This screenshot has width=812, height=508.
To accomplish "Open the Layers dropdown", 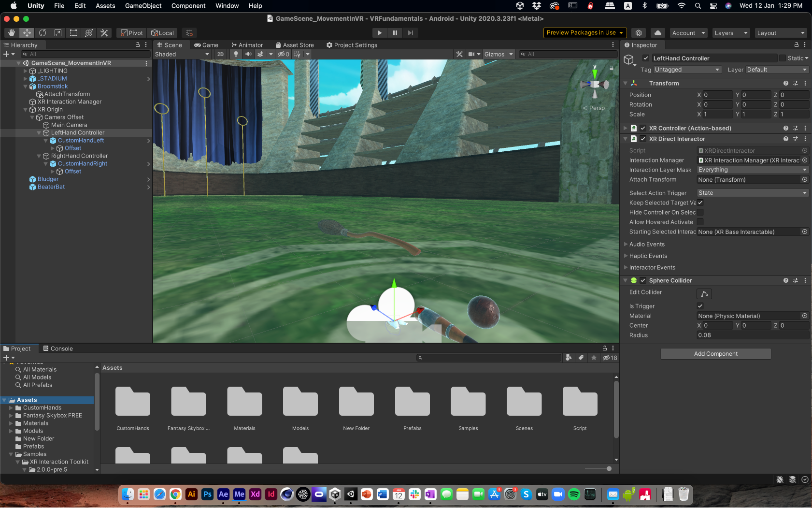I will [x=731, y=33].
